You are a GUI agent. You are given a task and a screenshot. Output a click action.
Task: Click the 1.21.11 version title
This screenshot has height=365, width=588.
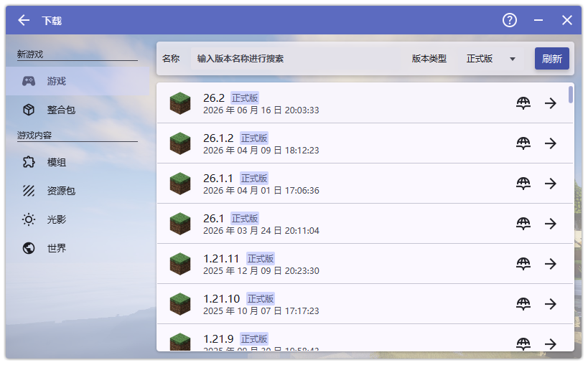coord(221,259)
